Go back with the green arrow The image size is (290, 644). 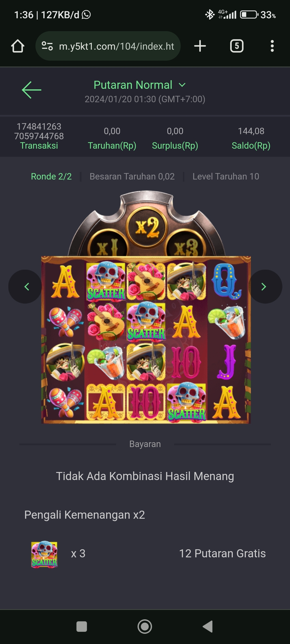pos(31,90)
